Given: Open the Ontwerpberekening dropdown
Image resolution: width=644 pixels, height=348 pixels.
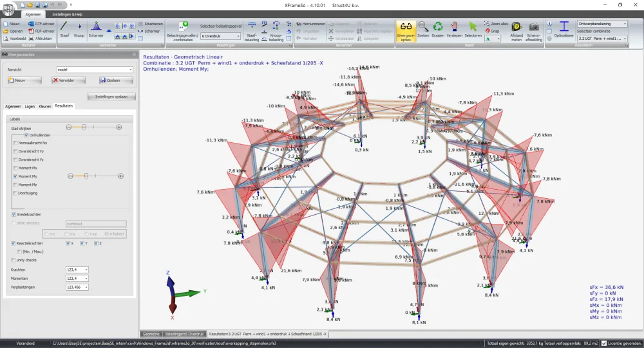Looking at the screenshot, I should pos(602,24).
